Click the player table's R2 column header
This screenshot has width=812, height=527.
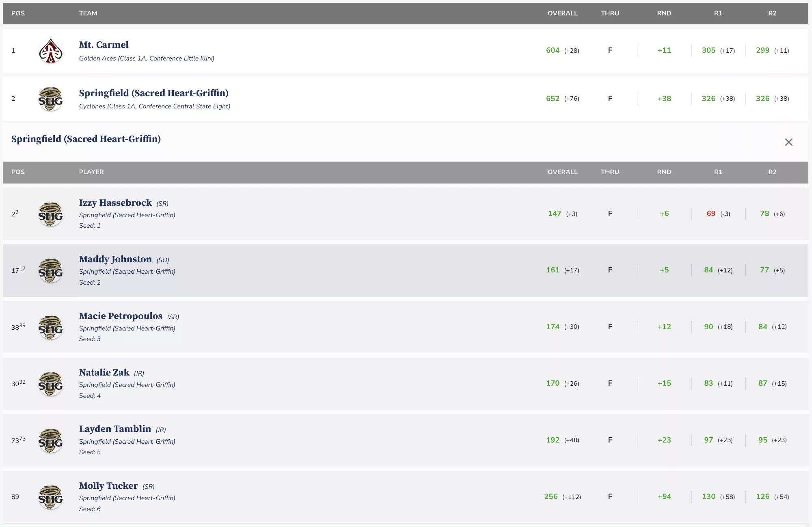click(772, 172)
